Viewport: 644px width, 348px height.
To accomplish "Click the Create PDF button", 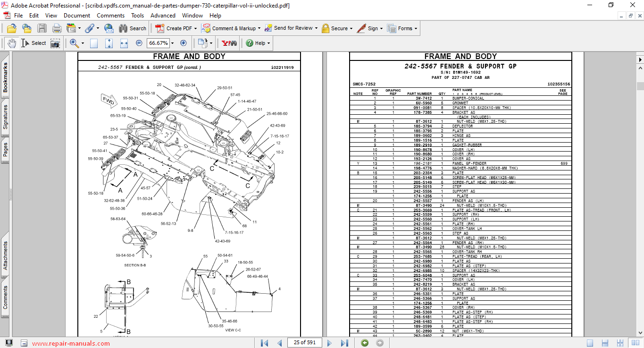I will (x=175, y=28).
